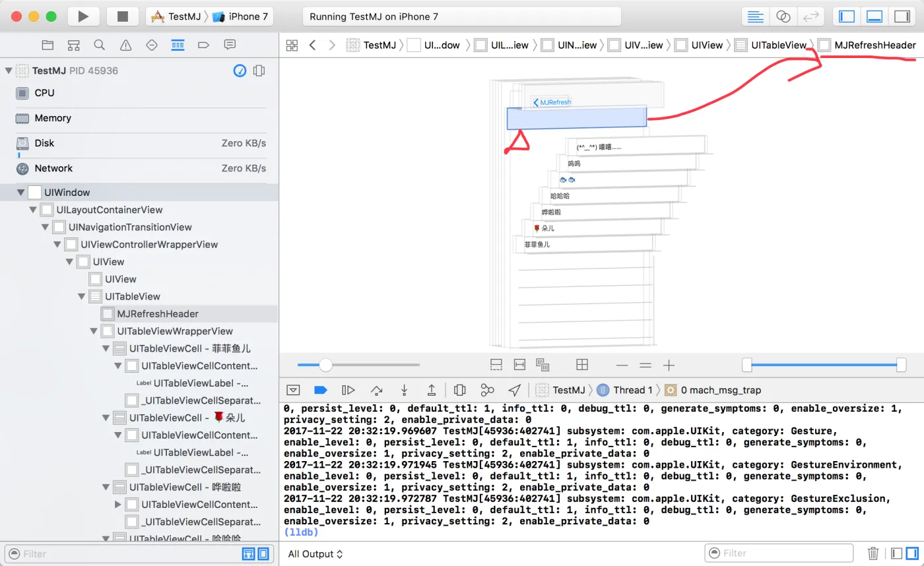Click the view process by thread icon
The image size is (924, 566).
[x=259, y=70]
